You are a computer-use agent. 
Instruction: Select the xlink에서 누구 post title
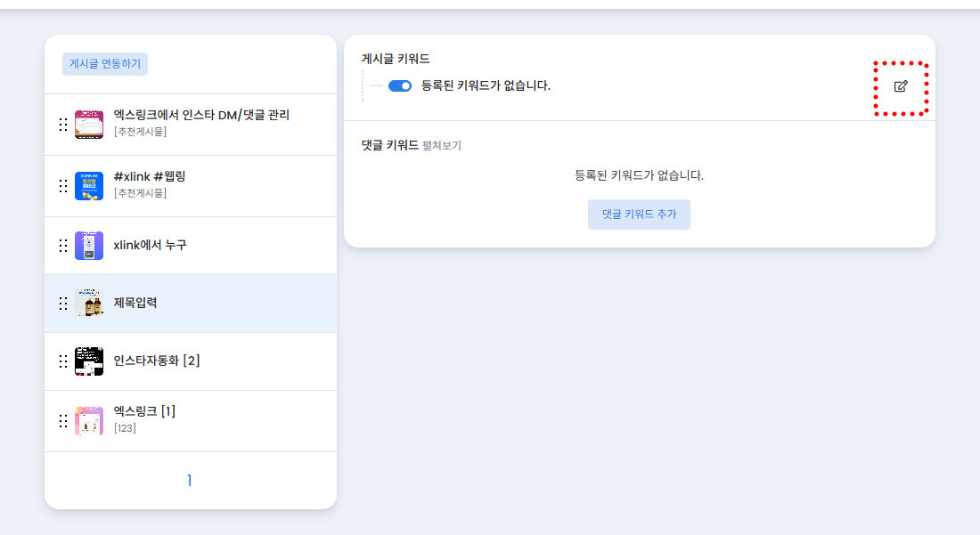(x=150, y=245)
